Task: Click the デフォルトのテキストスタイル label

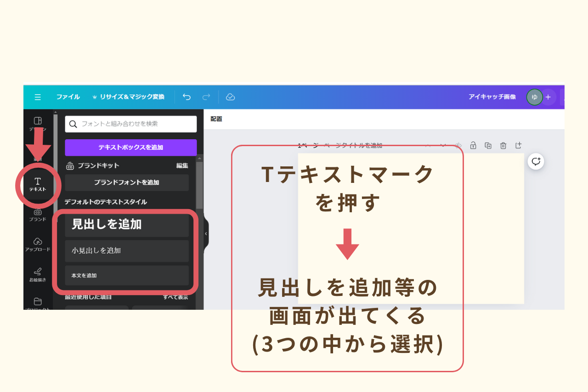Action: click(106, 202)
